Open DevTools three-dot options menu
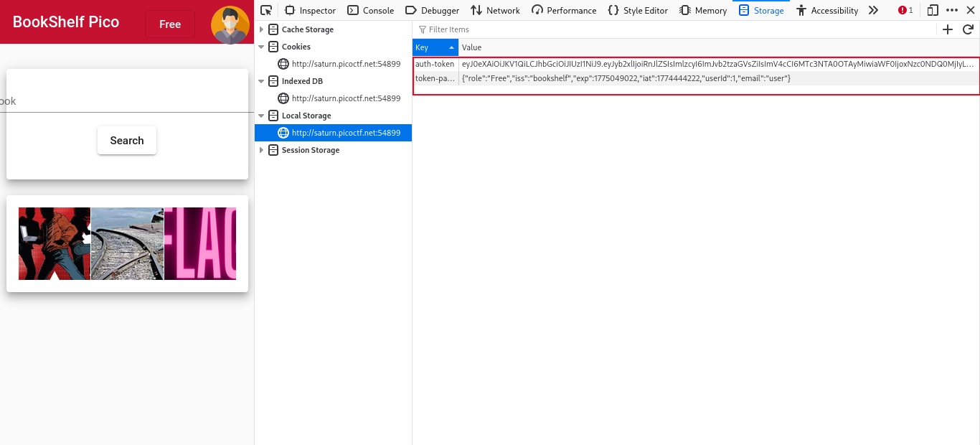The width and height of the screenshot is (980, 445). [x=952, y=10]
